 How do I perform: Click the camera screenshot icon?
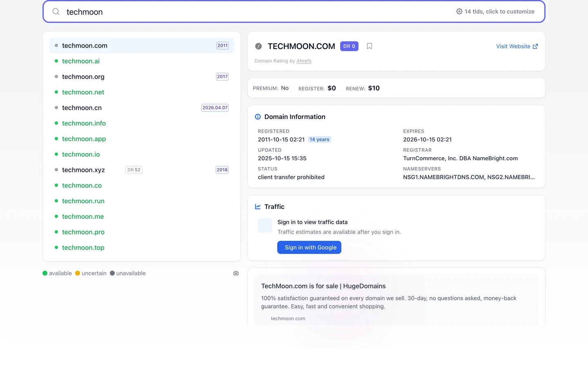pyautogui.click(x=236, y=273)
